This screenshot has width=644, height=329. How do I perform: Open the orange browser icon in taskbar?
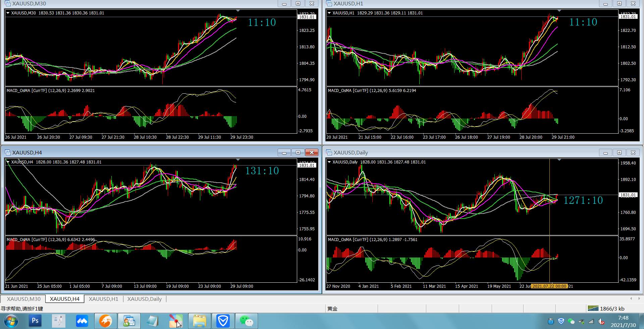(105, 321)
